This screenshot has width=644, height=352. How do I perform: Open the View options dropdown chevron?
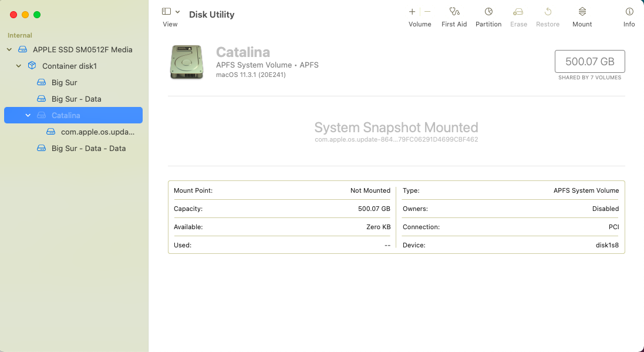[177, 12]
